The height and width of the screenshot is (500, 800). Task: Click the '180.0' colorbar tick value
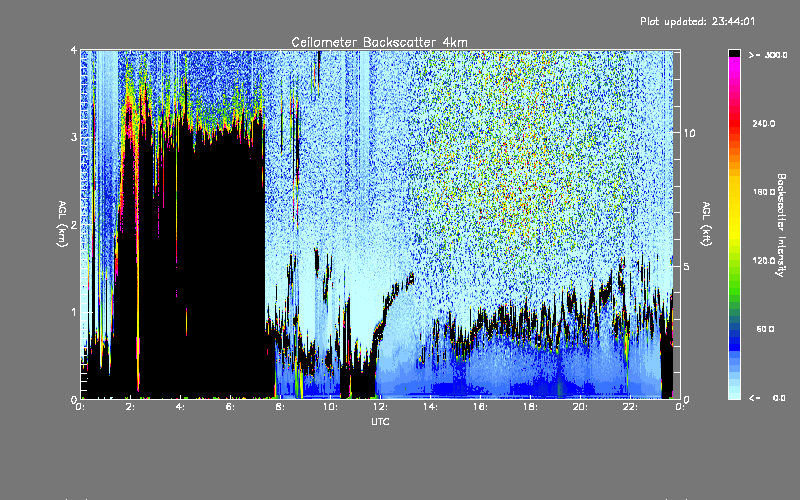[764, 192]
